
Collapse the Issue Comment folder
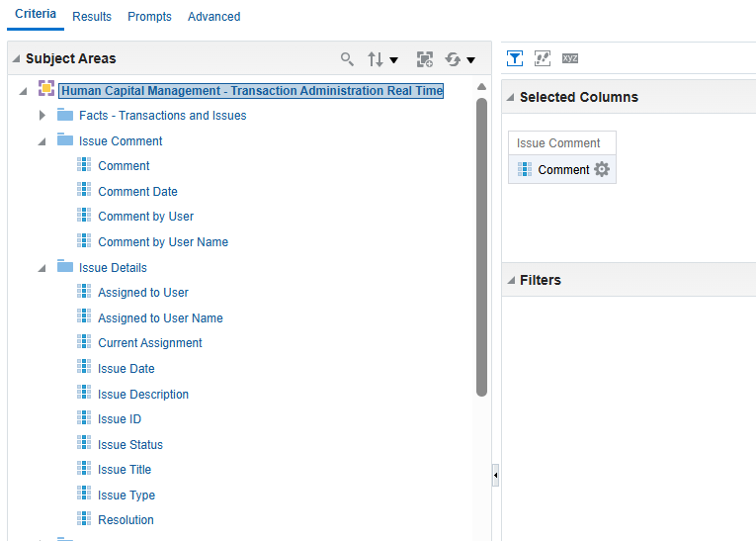pyautogui.click(x=42, y=141)
